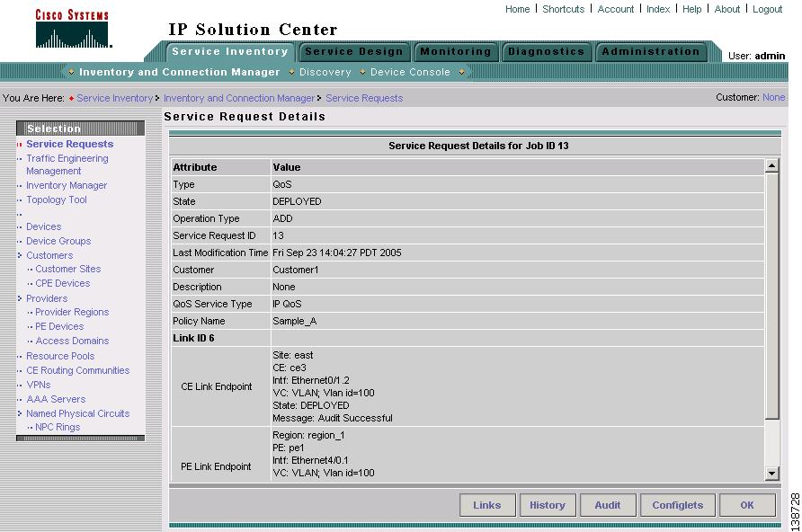Open CE Routing Communities in sidebar

[77, 370]
